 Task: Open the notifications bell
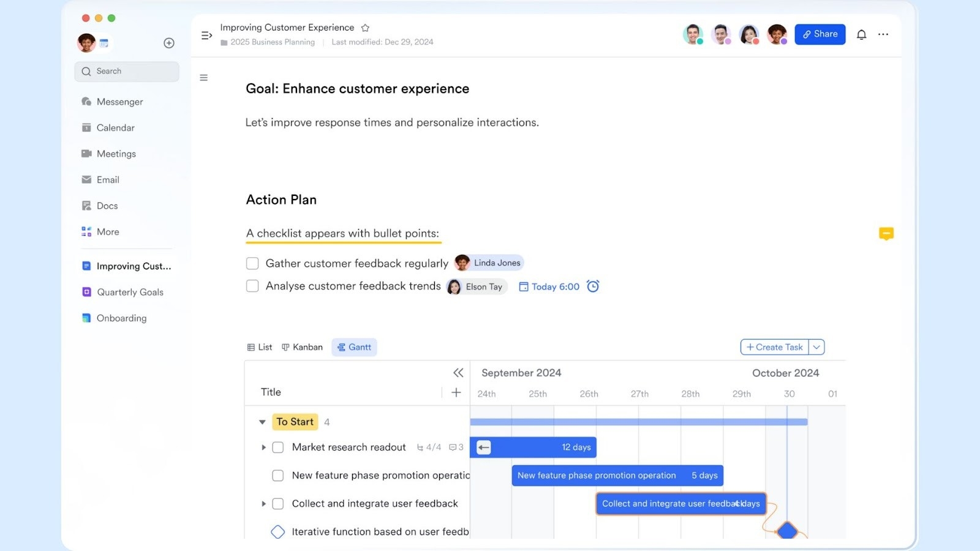point(861,34)
